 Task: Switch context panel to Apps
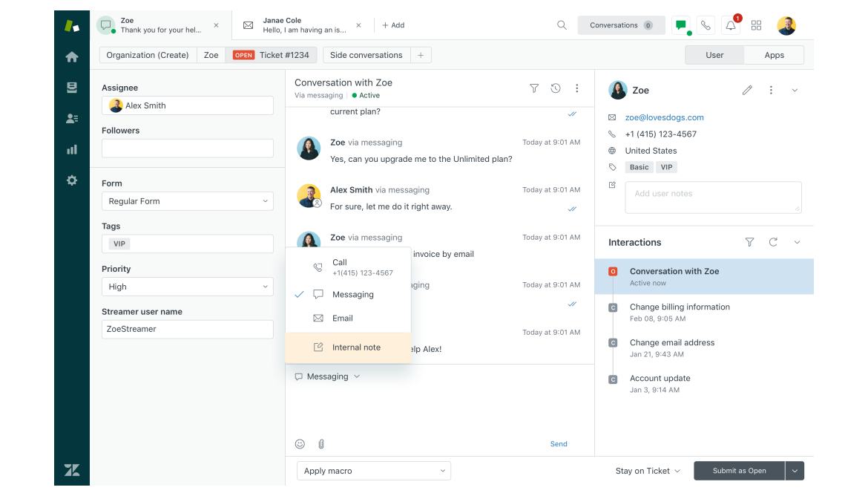click(774, 55)
